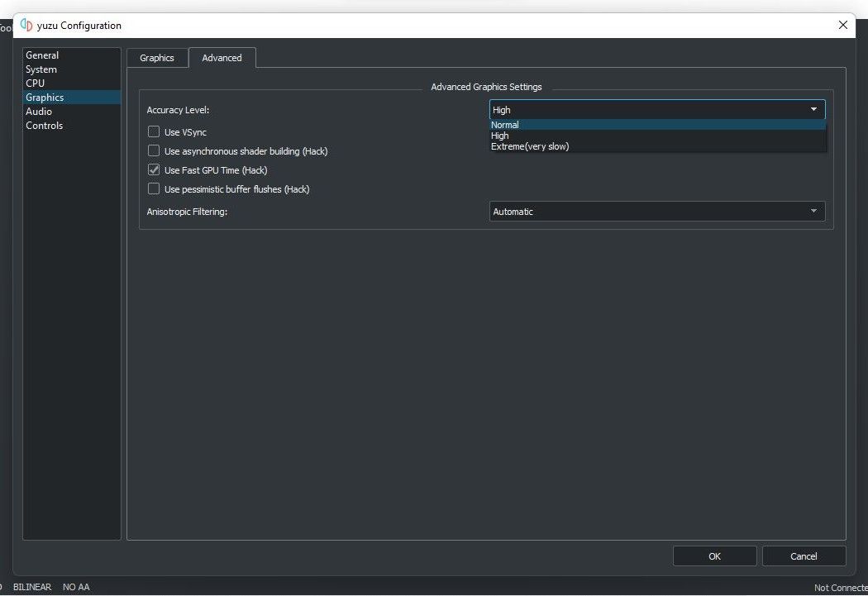Open the General settings section
Image resolution: width=868 pixels, height=596 pixels.
coord(42,55)
